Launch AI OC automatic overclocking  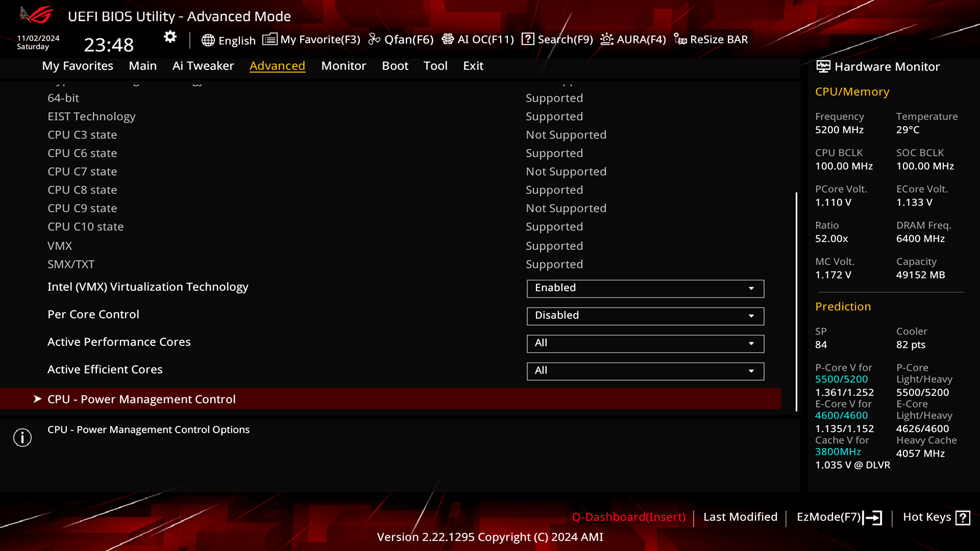pos(478,39)
